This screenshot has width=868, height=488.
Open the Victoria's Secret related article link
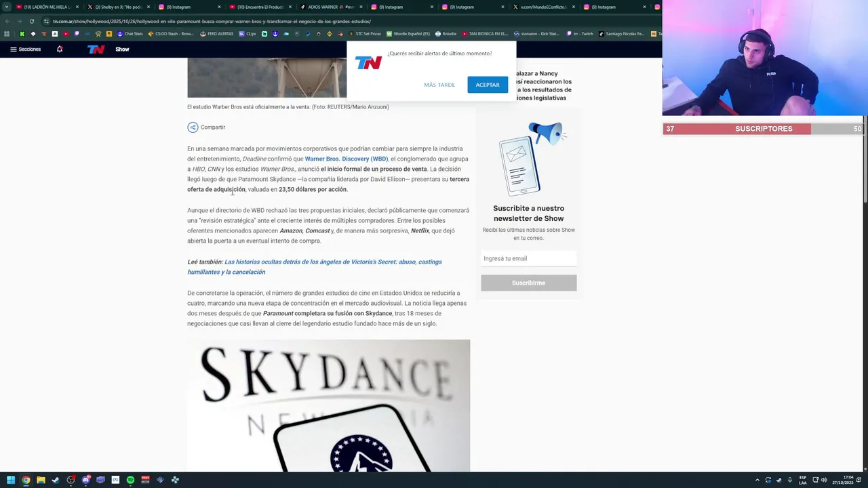(315, 267)
